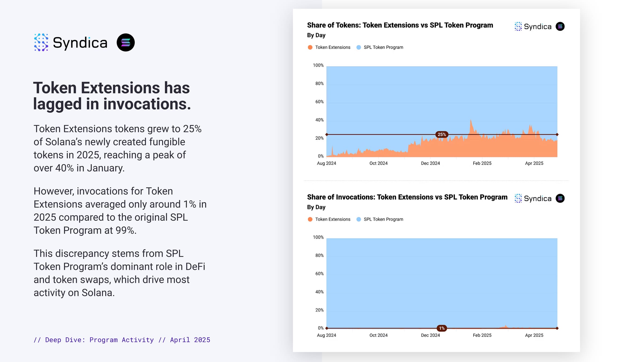Click the Syndica logo on tokens chart

[x=533, y=26]
